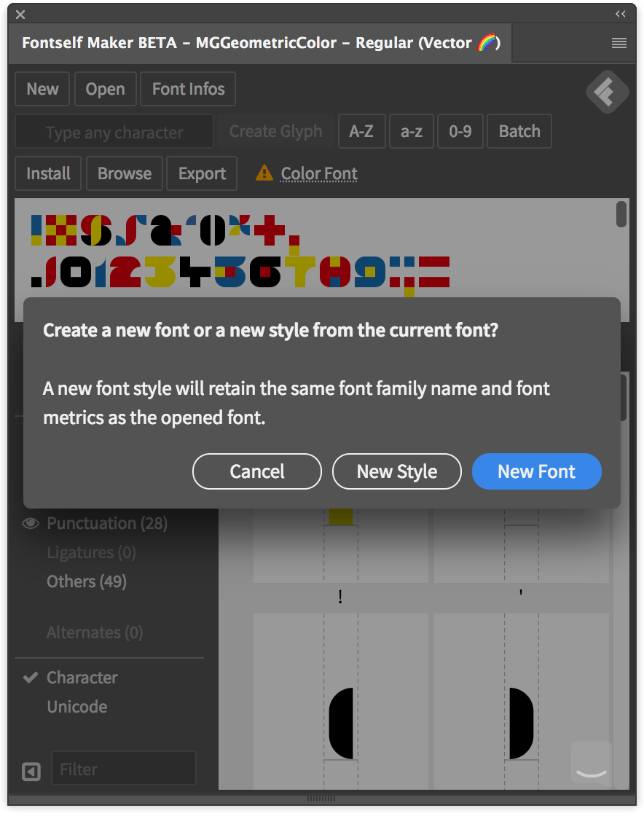Viewport: 644px width, 816px height.
Task: Open the panel hamburger menu
Action: (x=619, y=43)
